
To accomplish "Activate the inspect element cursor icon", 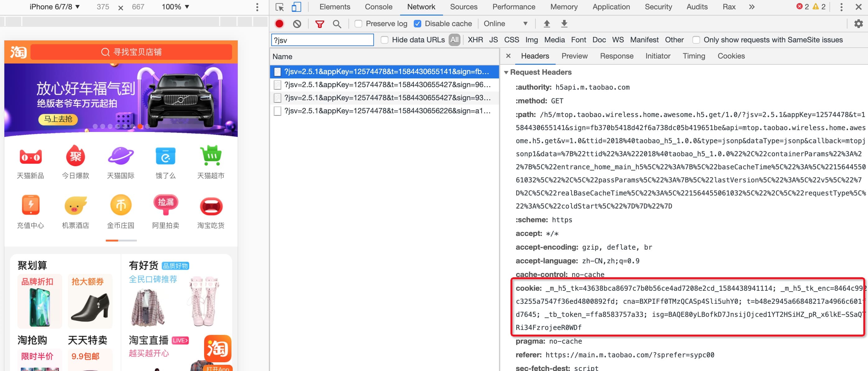I will tap(279, 7).
